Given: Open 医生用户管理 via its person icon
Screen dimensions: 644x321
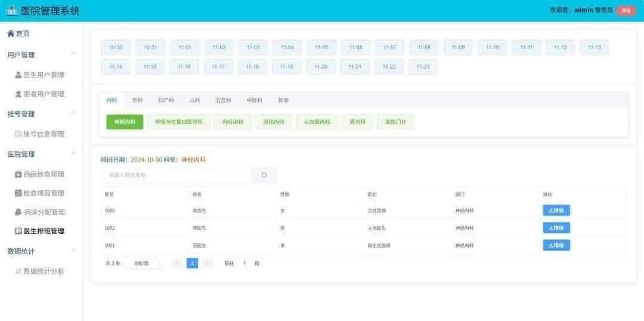Looking at the screenshot, I should pyautogui.click(x=18, y=75).
